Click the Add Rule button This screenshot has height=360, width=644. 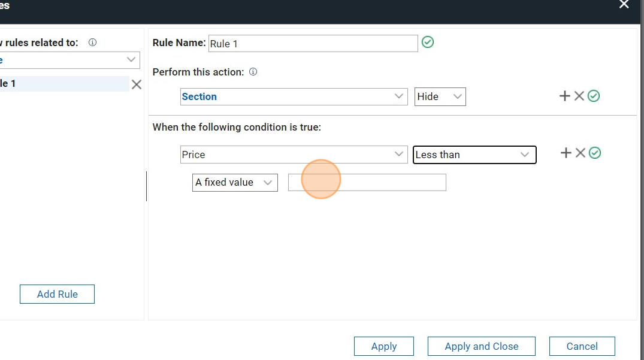click(57, 294)
